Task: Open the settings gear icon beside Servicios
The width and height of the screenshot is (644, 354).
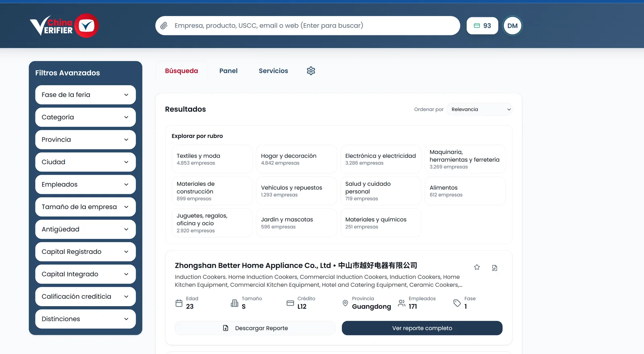Action: [x=311, y=71]
